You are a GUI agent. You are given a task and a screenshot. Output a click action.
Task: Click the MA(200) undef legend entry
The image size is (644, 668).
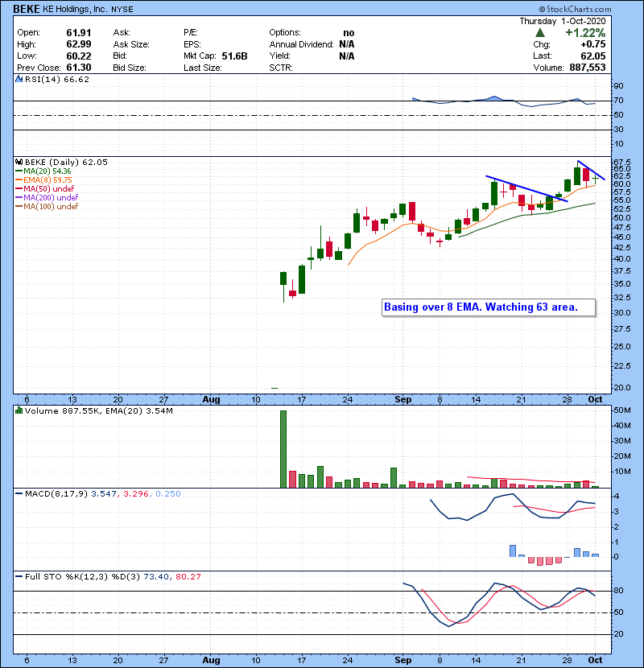47,198
